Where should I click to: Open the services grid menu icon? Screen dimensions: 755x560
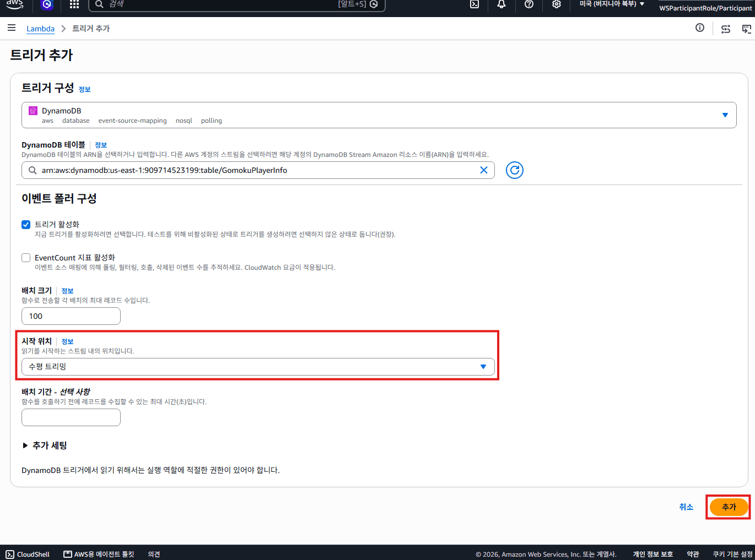[x=74, y=4]
